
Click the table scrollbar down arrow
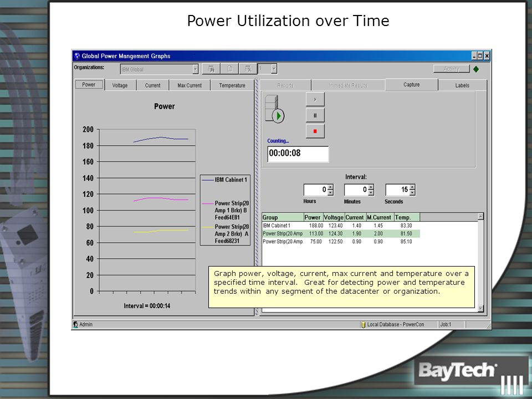click(480, 308)
